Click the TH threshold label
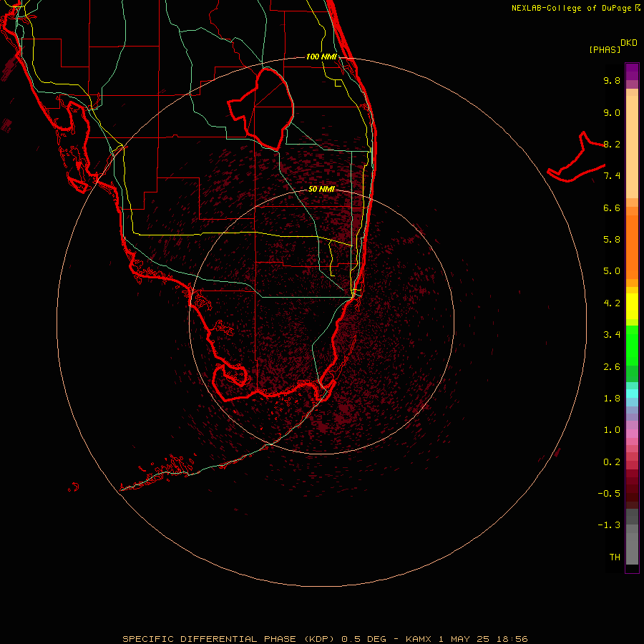The height and width of the screenshot is (644, 644). [x=615, y=557]
